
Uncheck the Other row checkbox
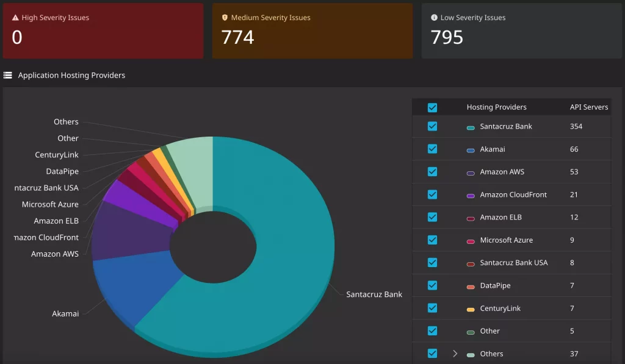click(x=433, y=330)
